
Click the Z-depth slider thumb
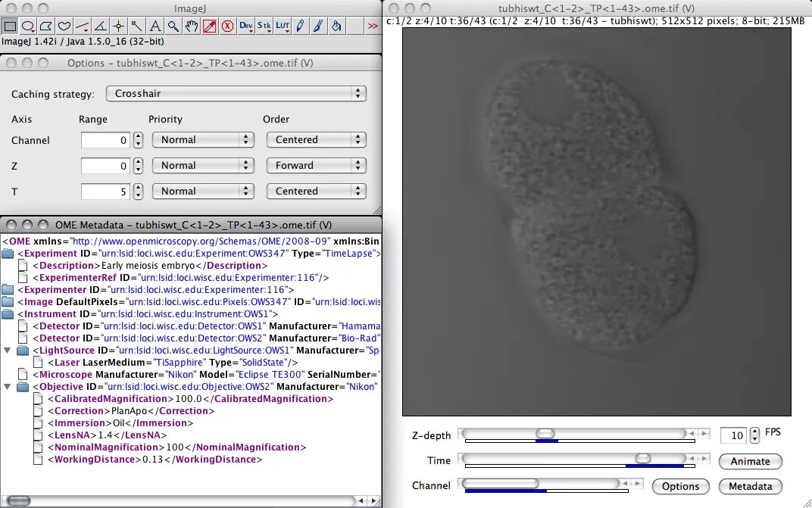(x=545, y=434)
